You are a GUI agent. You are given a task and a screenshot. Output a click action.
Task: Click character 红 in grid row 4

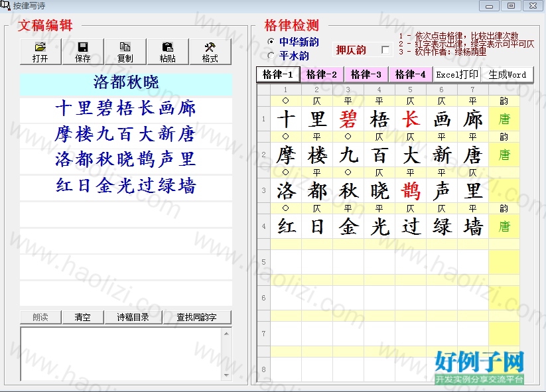pos(286,227)
